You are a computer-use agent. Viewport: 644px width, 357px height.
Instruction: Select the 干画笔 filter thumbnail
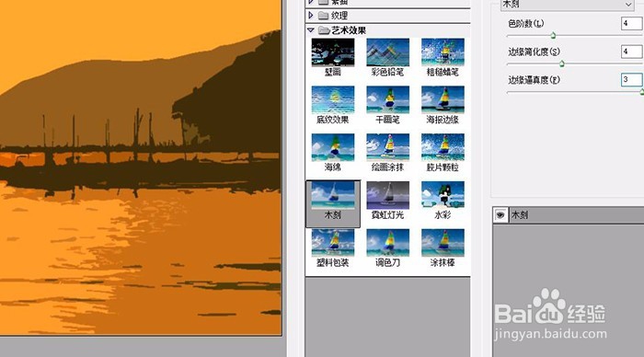click(x=387, y=99)
